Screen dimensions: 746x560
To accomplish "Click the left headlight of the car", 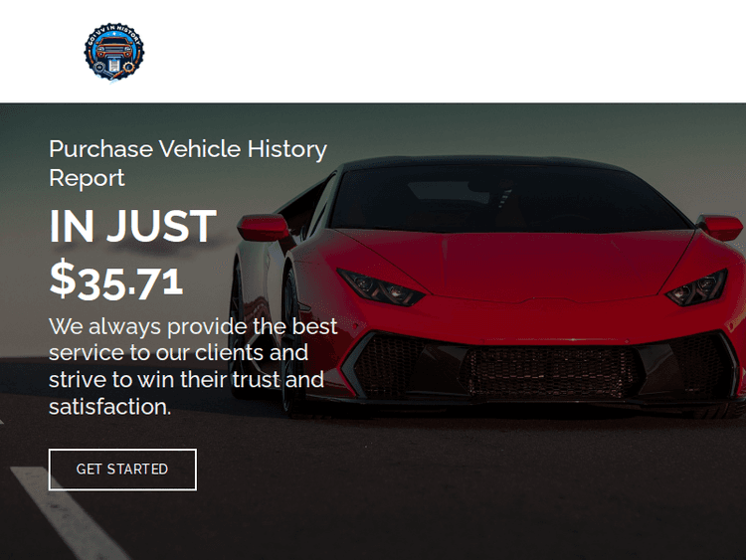I will click(x=380, y=286).
